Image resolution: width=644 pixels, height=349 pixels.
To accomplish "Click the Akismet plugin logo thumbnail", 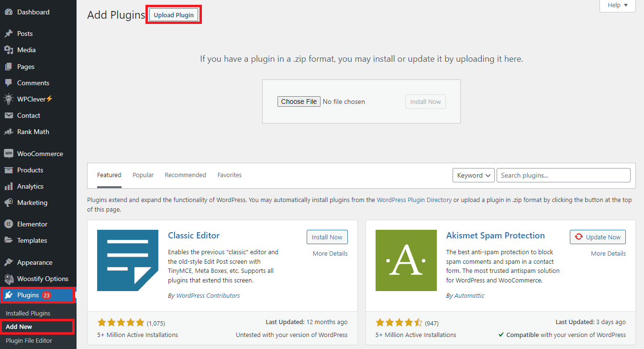I will (x=406, y=260).
